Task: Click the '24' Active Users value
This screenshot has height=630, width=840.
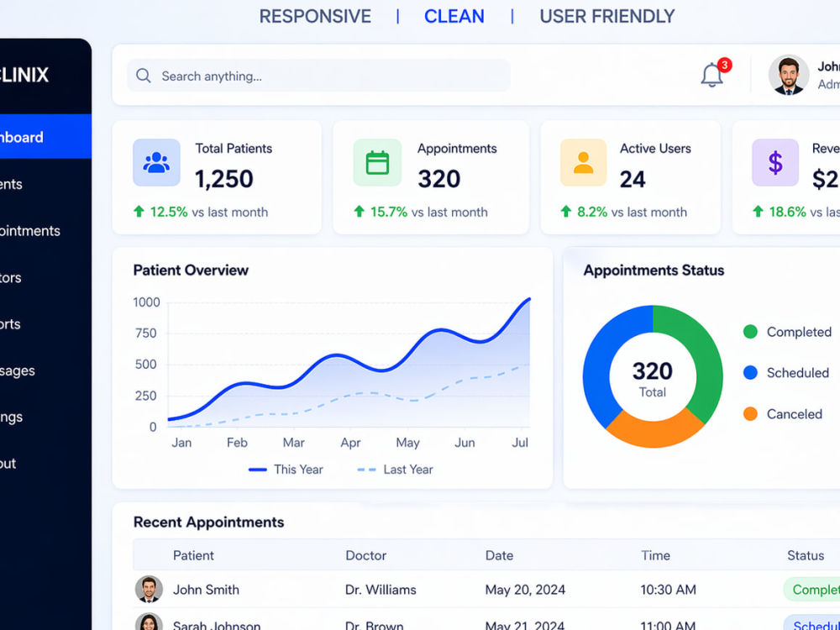Action: pos(633,180)
